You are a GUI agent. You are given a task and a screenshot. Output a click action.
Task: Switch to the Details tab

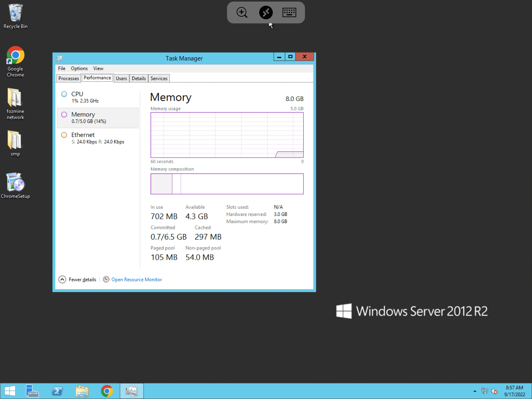click(138, 78)
